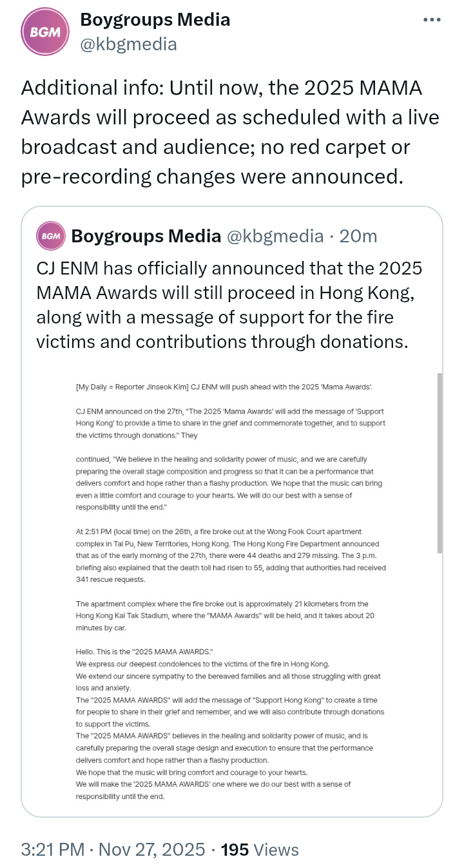Screen dimensions: 464x868
Task: Click the line "We express our deepest condolences"
Action: coord(202,664)
